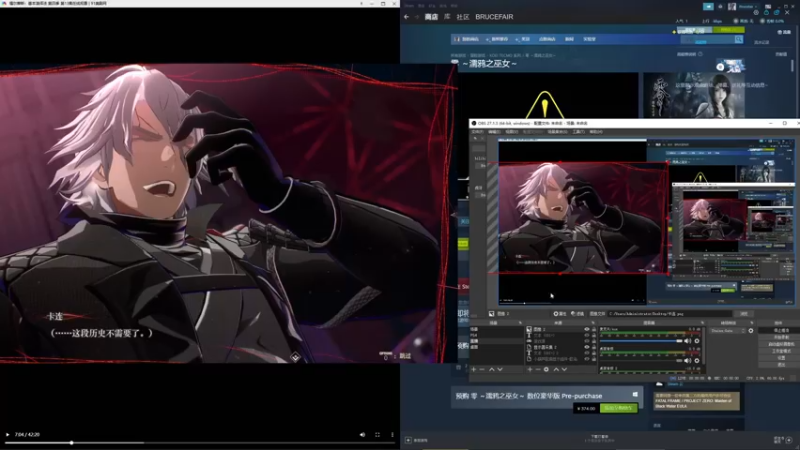This screenshot has height=450, width=800.
Task: Click 工作室模式 in OBS controls
Action: tap(781, 351)
